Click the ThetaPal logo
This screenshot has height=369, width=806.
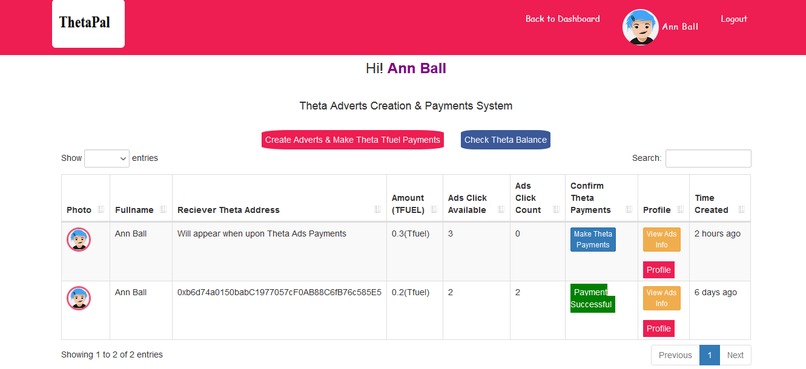88,23
